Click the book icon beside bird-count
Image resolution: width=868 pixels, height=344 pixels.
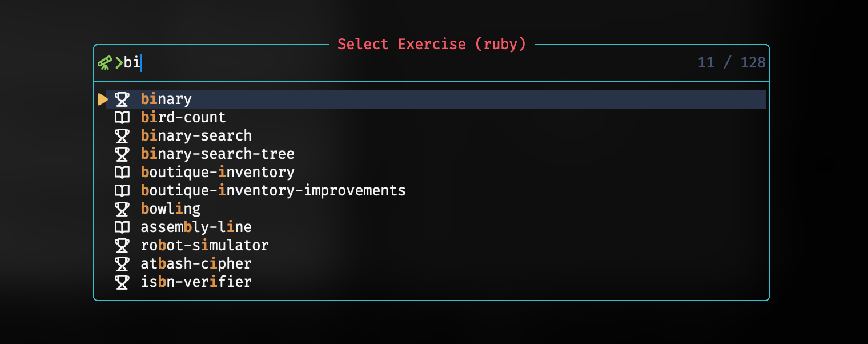[x=122, y=118]
